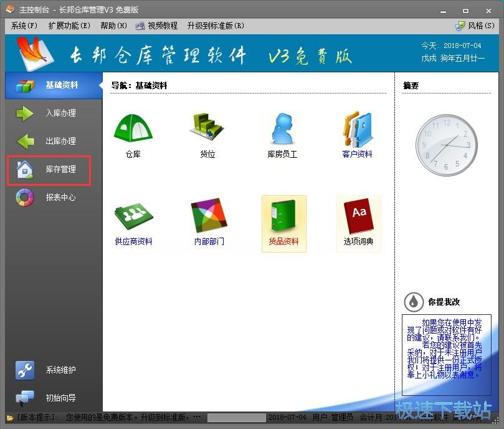Viewport: 504px width, 429px height.
Task: Click the status bar progress bar
Action: [x=237, y=418]
